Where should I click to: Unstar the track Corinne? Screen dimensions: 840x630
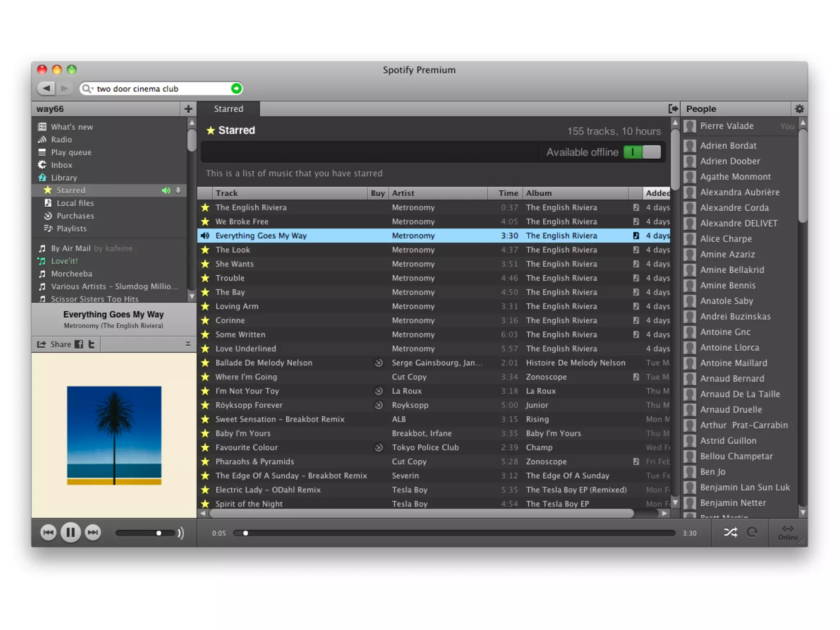pyautogui.click(x=205, y=320)
